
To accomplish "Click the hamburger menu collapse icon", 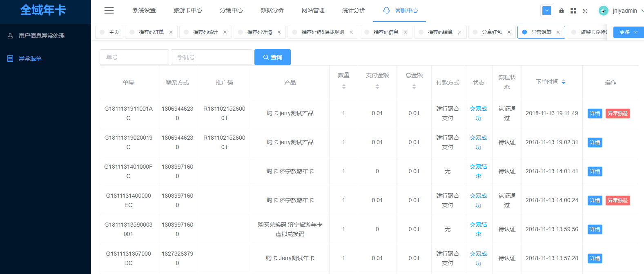I will tap(109, 11).
